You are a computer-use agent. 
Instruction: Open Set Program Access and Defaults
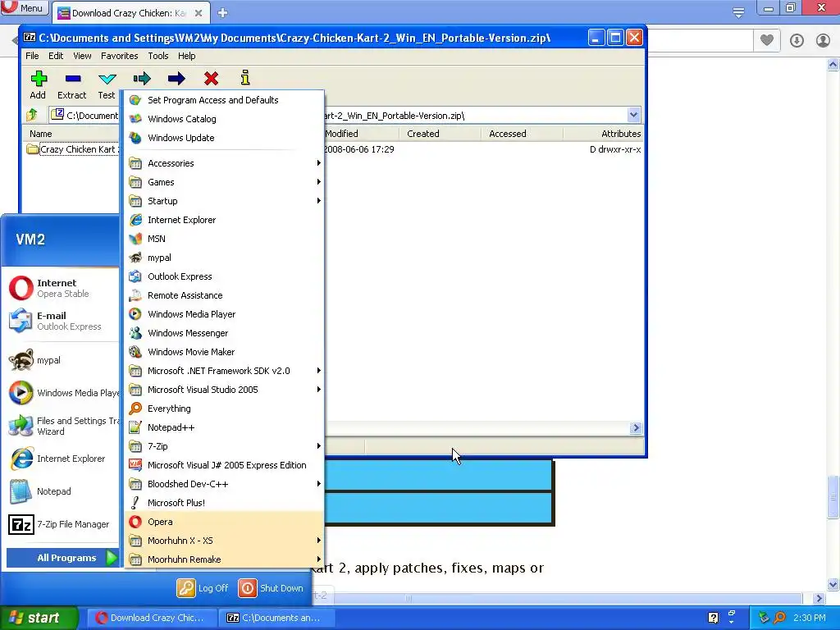(x=224, y=100)
